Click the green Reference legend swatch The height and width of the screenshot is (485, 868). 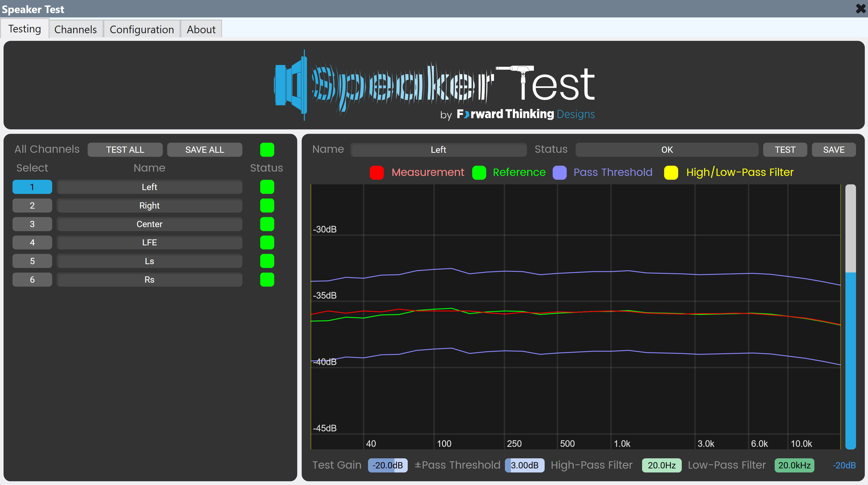pyautogui.click(x=479, y=173)
